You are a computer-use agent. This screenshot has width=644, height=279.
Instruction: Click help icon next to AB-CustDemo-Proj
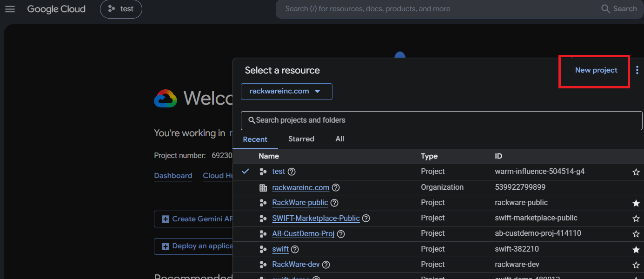pos(341,234)
